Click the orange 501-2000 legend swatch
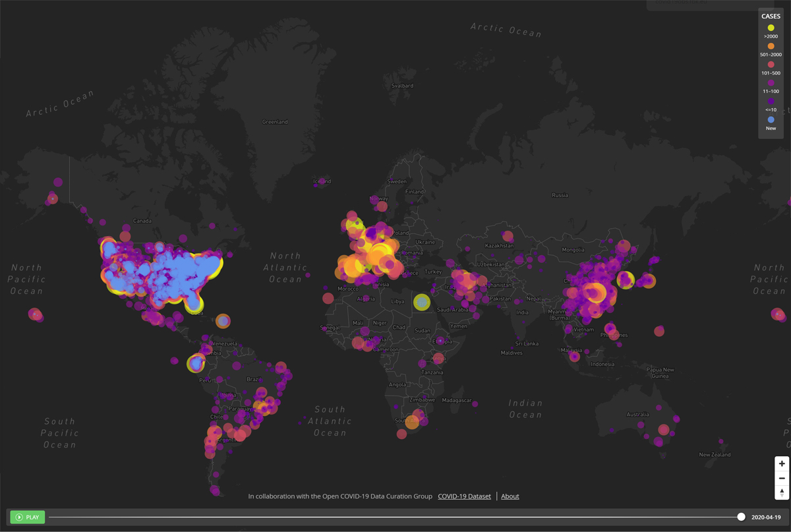The height and width of the screenshot is (532, 791). [771, 46]
